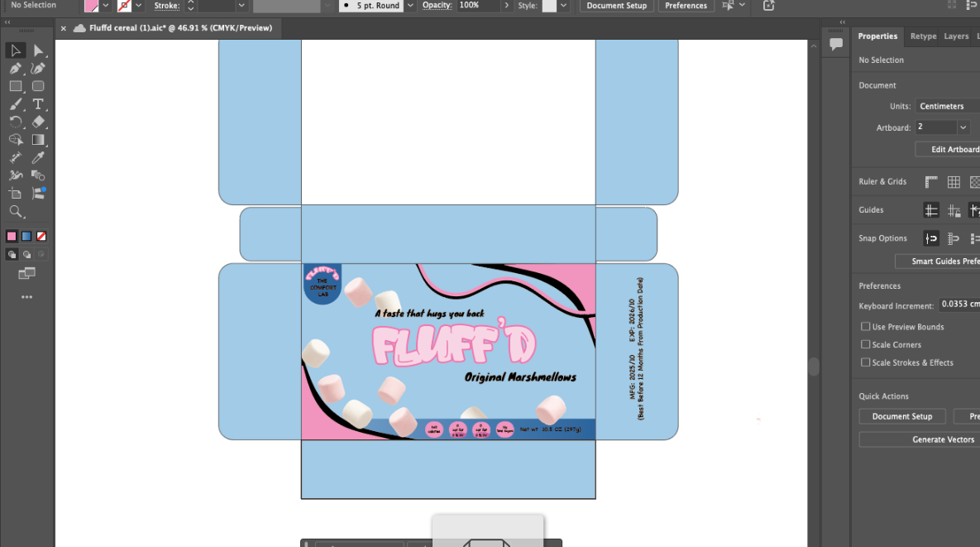Screen dimensions: 980x547
Task: Select the Shape Builder tool
Action: click(16, 139)
